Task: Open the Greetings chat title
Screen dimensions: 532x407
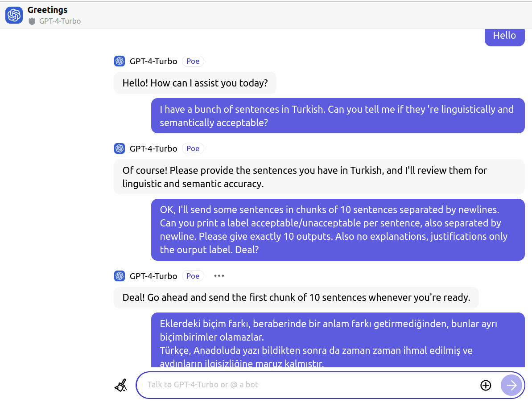Action: (47, 10)
